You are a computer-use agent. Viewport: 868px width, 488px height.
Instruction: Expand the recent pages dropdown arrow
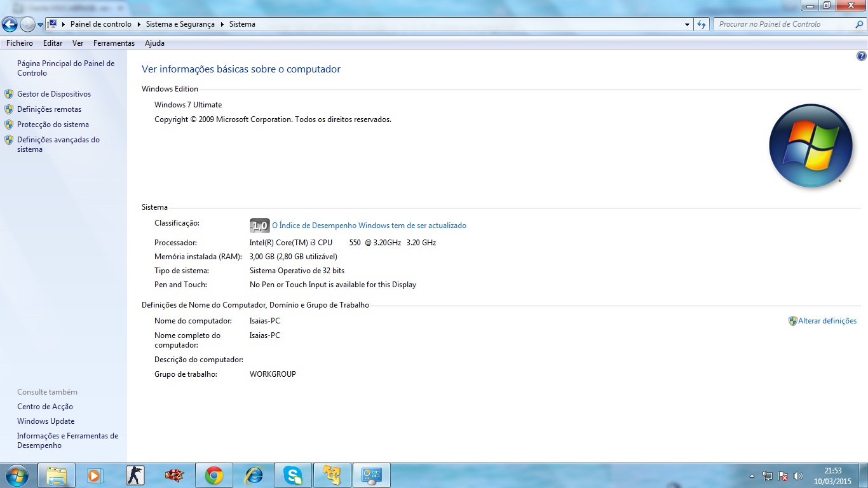tap(41, 25)
